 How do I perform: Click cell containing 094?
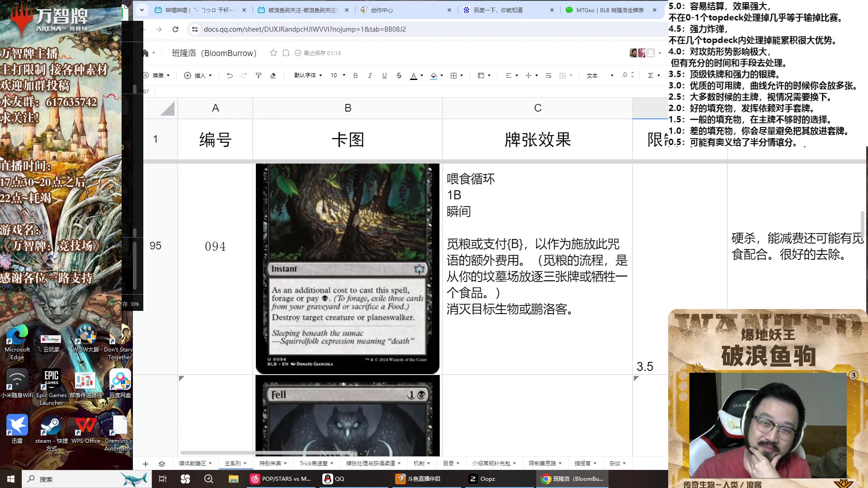click(x=215, y=246)
